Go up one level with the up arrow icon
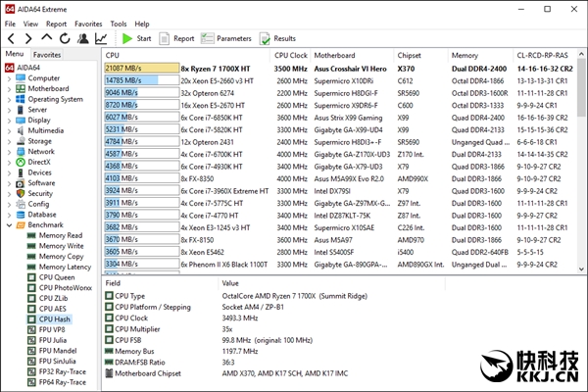This screenshot has height=392, width=588. click(46, 37)
